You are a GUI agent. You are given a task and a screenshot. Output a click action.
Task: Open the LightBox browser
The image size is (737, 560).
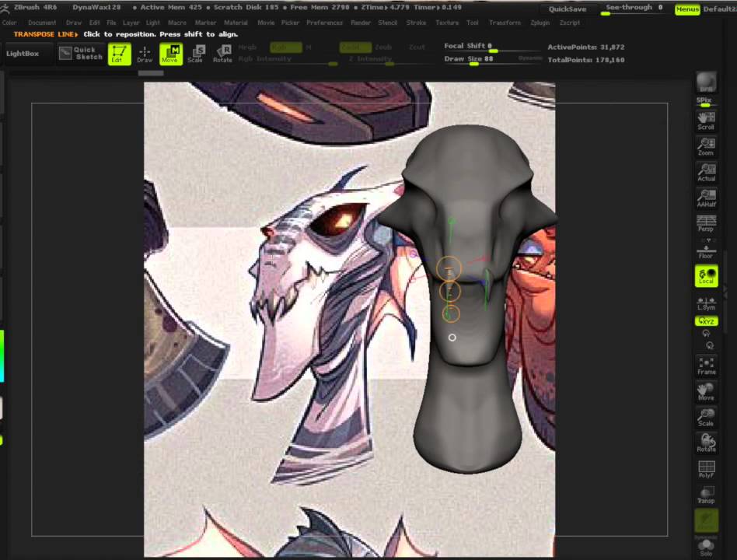coord(23,54)
